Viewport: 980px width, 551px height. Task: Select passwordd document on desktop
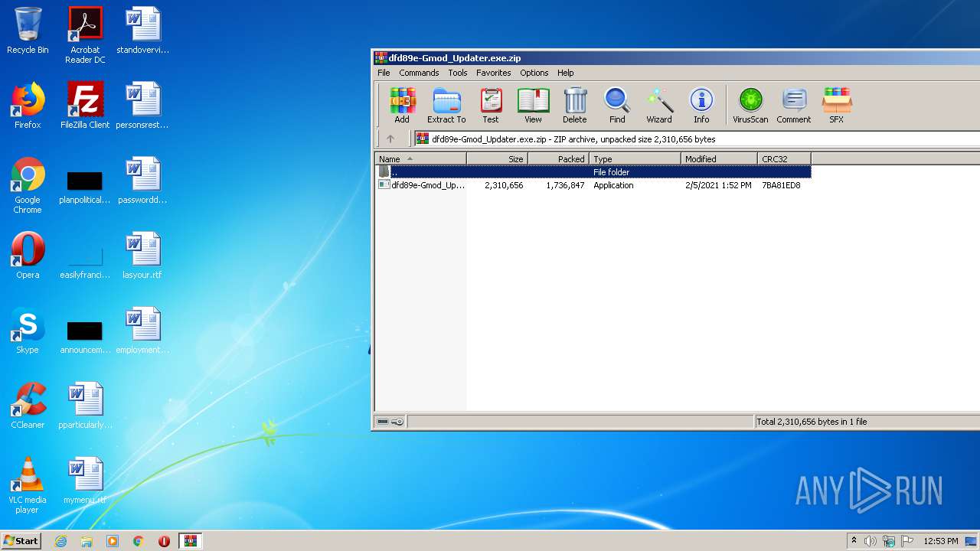click(142, 181)
